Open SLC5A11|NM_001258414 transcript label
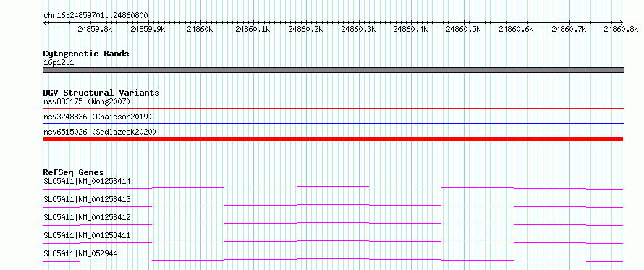The image size is (644, 270). (87, 181)
